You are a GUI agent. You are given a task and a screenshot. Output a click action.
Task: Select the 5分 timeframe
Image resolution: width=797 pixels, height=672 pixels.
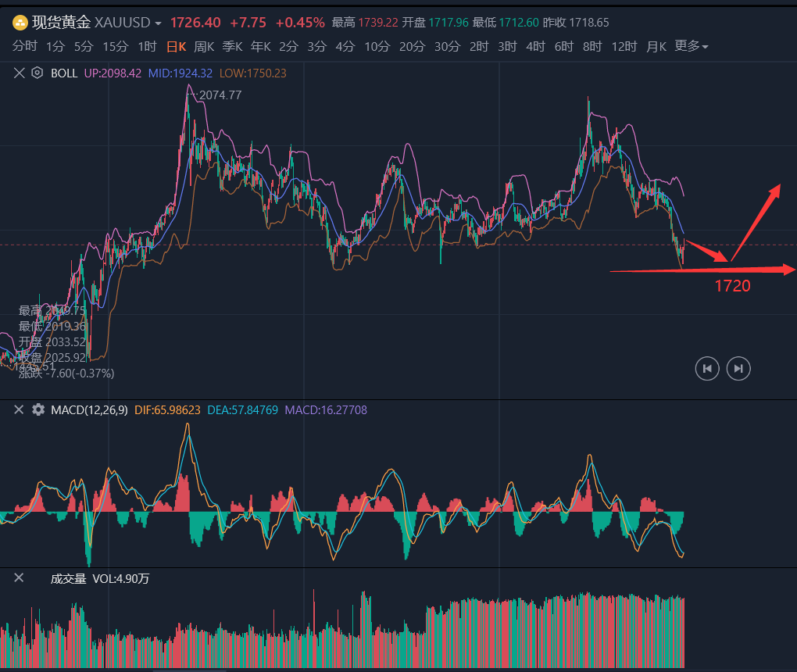click(x=84, y=47)
